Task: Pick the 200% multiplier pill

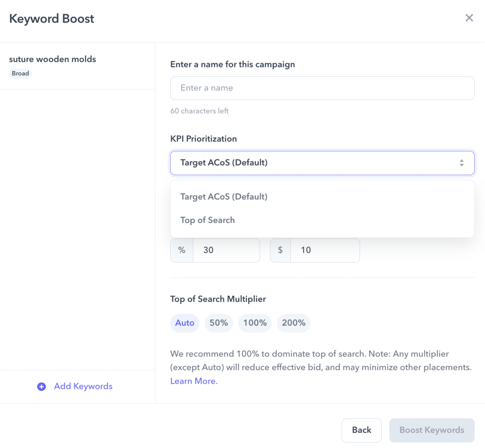Action: [294, 323]
